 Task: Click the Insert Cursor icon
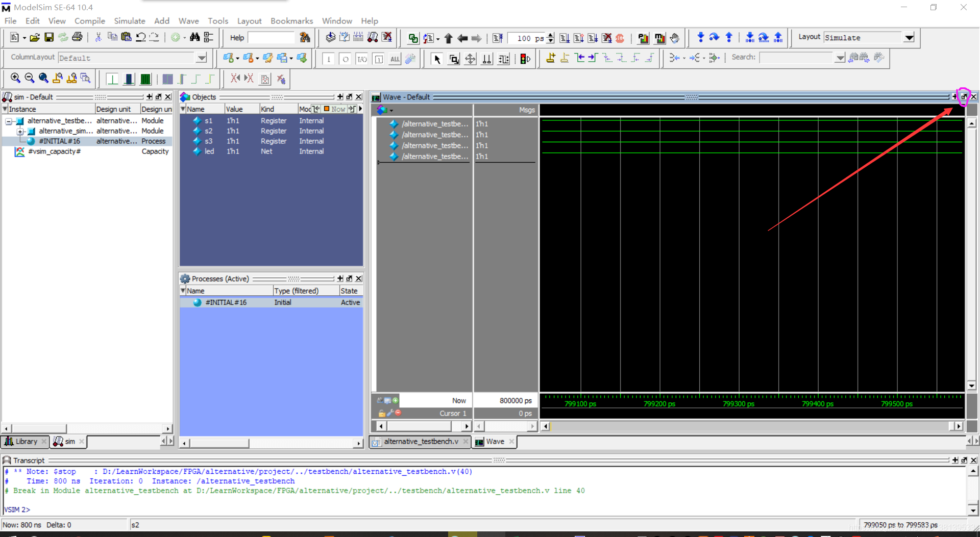[x=551, y=58]
